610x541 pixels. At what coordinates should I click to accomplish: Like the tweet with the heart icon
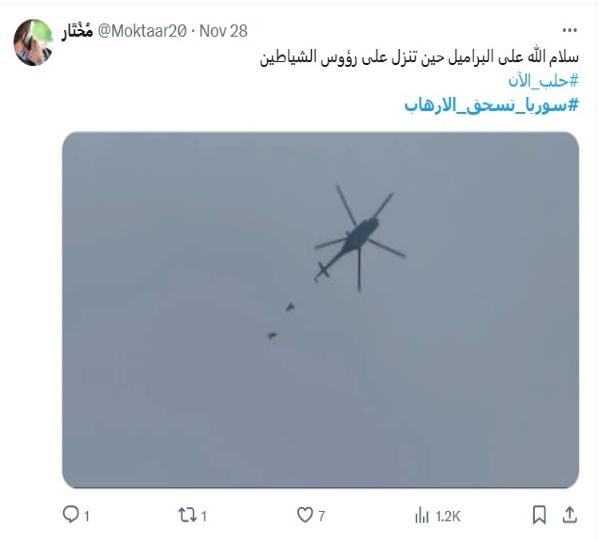pyautogui.click(x=305, y=515)
